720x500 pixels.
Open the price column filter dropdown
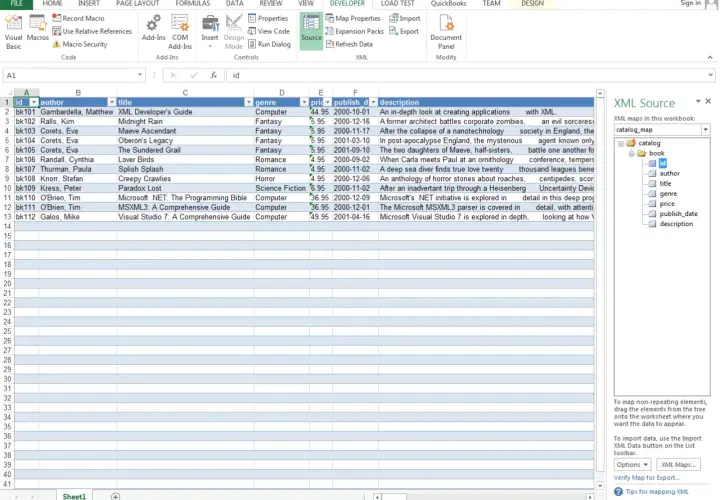327,102
